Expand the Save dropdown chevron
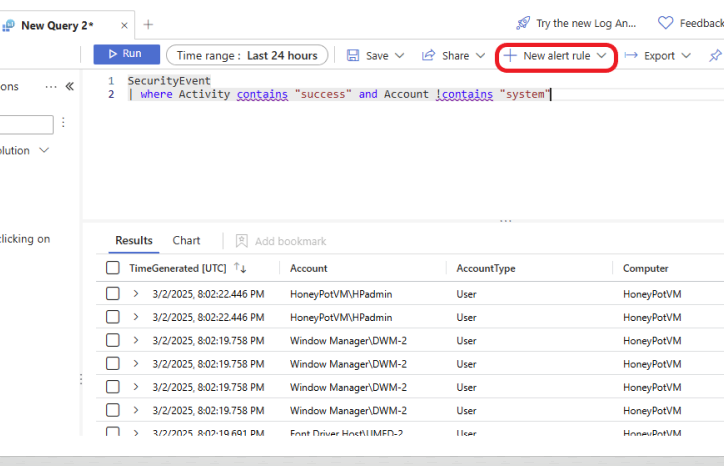 pos(400,55)
